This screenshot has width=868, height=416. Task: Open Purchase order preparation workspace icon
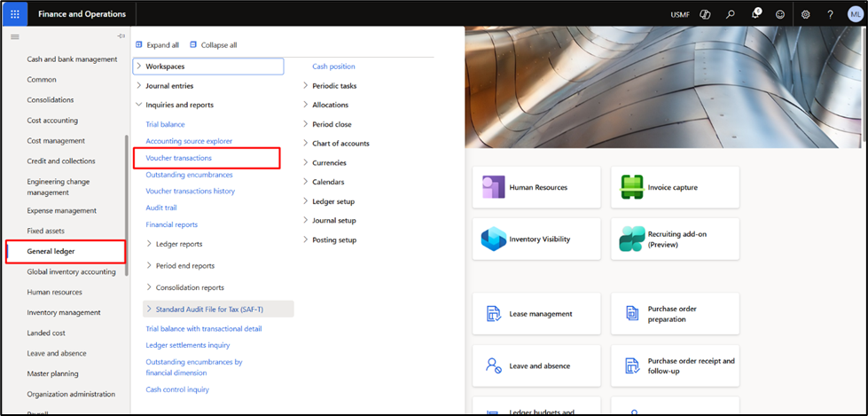pos(631,313)
